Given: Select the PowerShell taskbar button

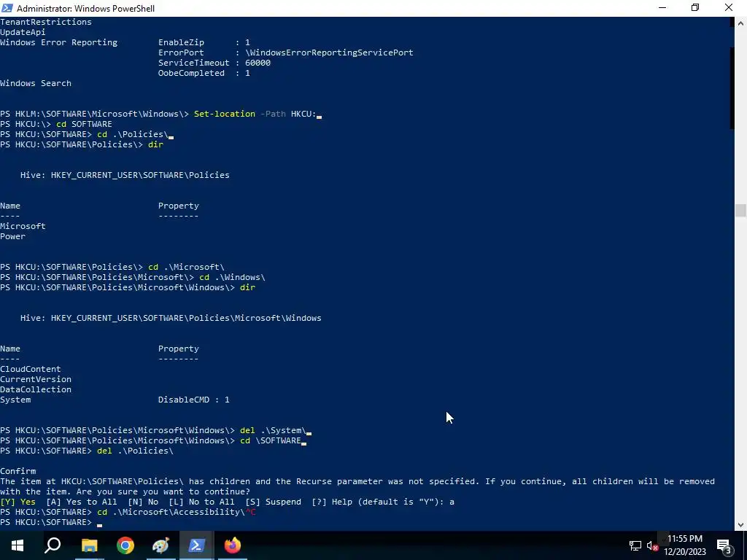Looking at the screenshot, I should pos(197,545).
